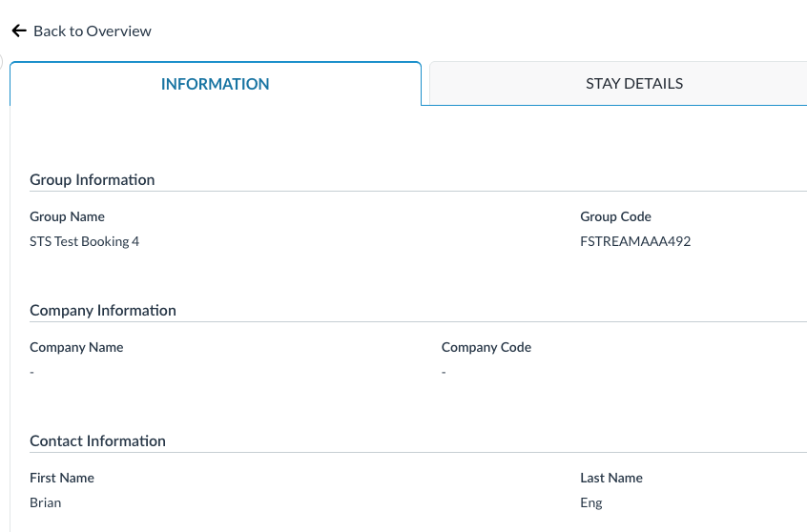Switch to the INFORMATION tab
This screenshot has width=807, height=532.
click(x=215, y=84)
